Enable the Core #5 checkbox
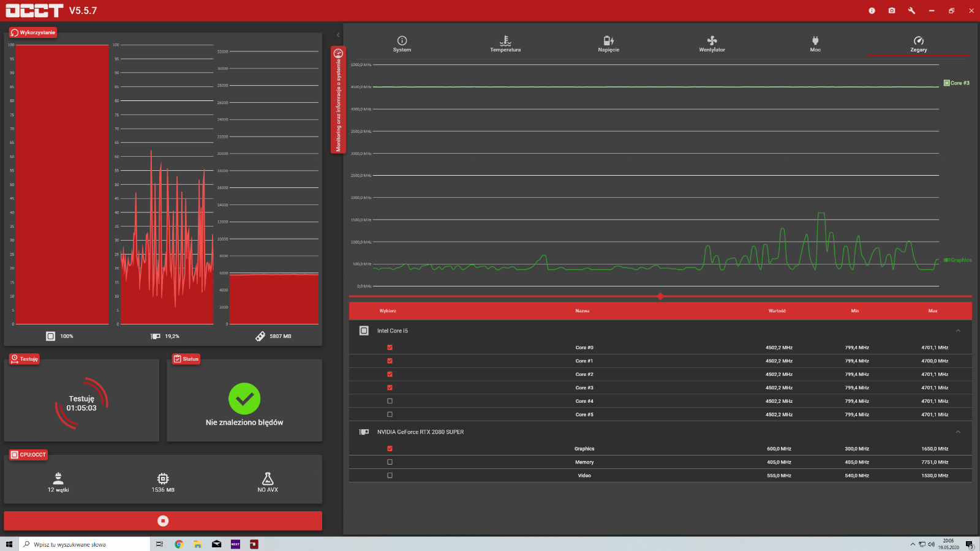The width and height of the screenshot is (980, 551). coord(390,414)
